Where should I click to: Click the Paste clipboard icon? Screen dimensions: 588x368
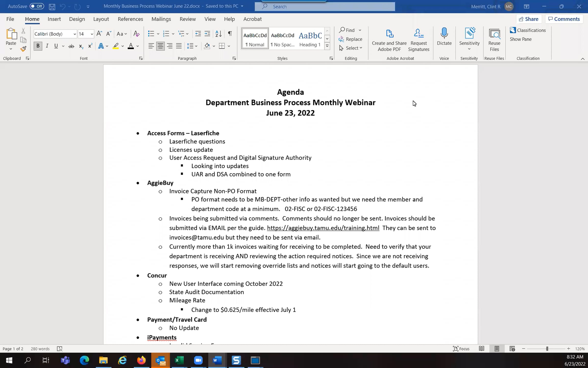tap(11, 34)
